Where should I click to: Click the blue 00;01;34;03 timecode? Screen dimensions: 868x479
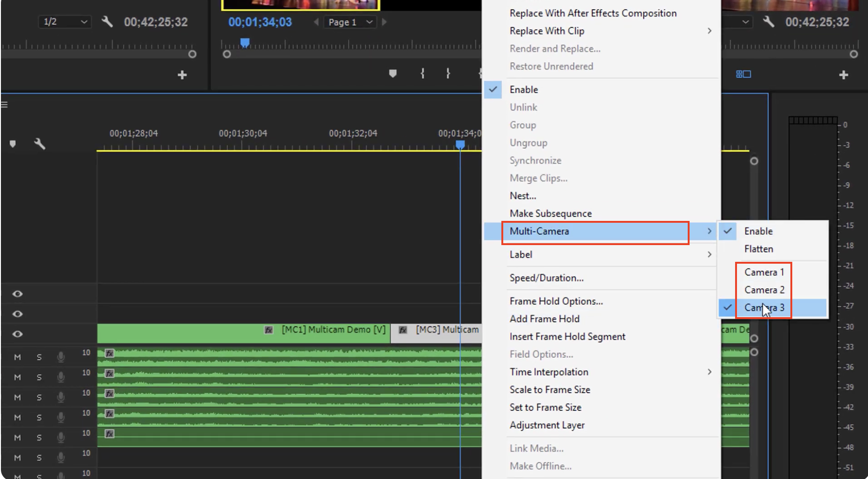pyautogui.click(x=260, y=22)
